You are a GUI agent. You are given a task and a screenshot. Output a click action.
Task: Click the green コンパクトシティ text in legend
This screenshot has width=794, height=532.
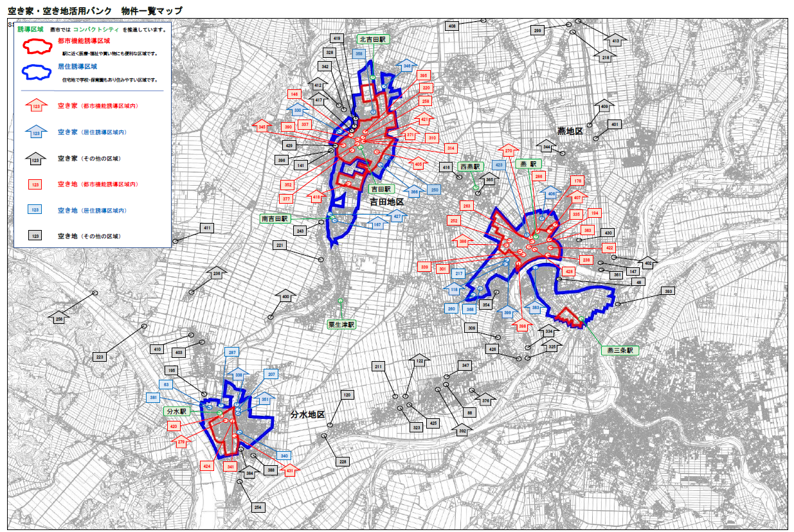pyautogui.click(x=96, y=30)
